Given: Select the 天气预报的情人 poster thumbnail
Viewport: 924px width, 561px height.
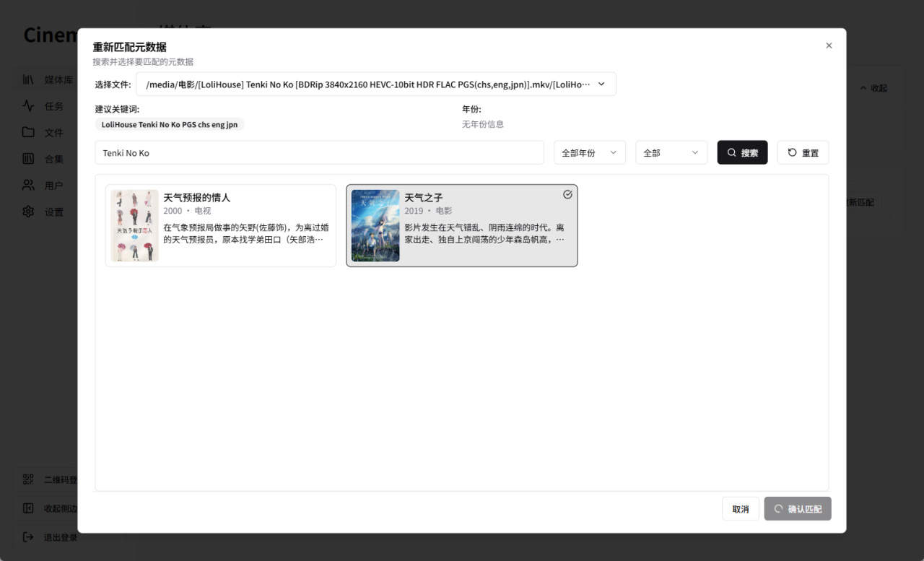Looking at the screenshot, I should tap(134, 225).
